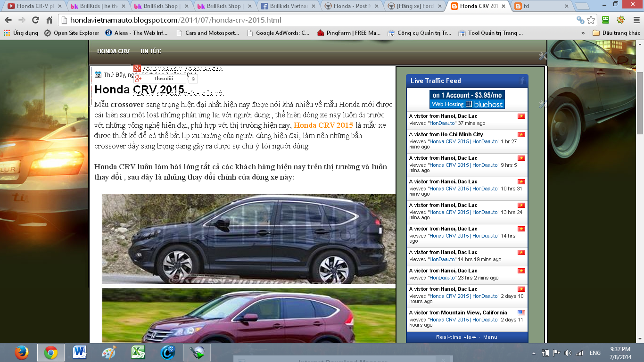Click the Facebook icon in Live Traffic Feed header
This screenshot has width=644, height=362.
click(522, 81)
